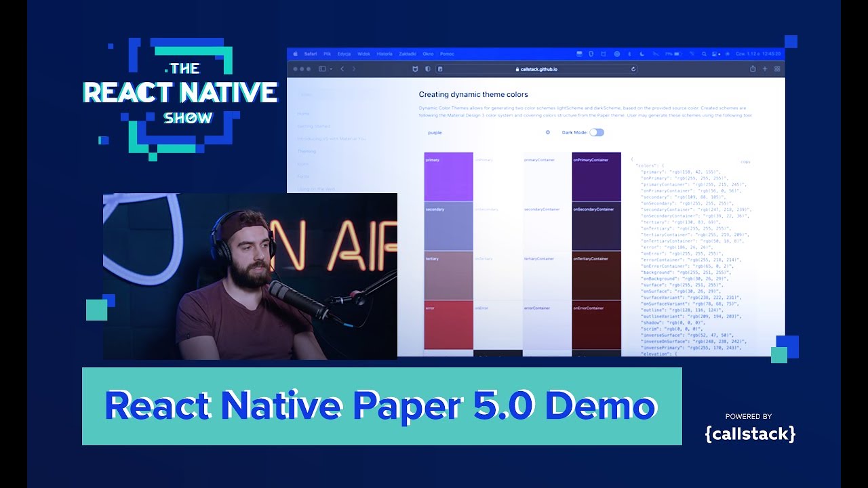Open the Fonts docs page

pos(304,176)
